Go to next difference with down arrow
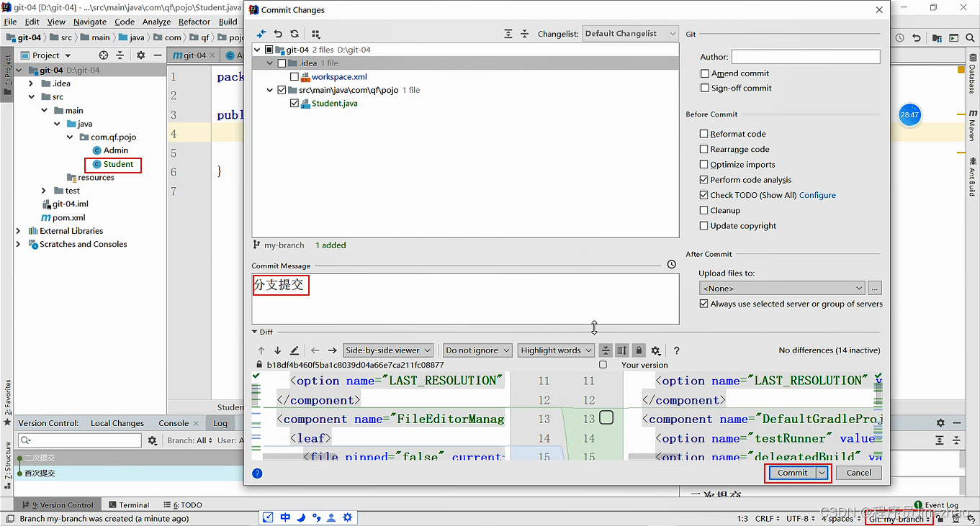 (277, 350)
